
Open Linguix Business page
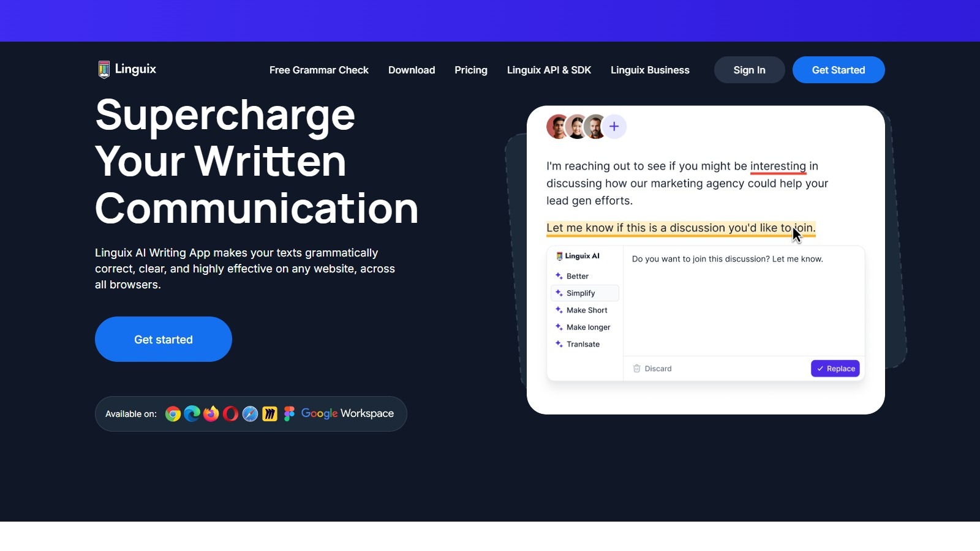tap(650, 70)
